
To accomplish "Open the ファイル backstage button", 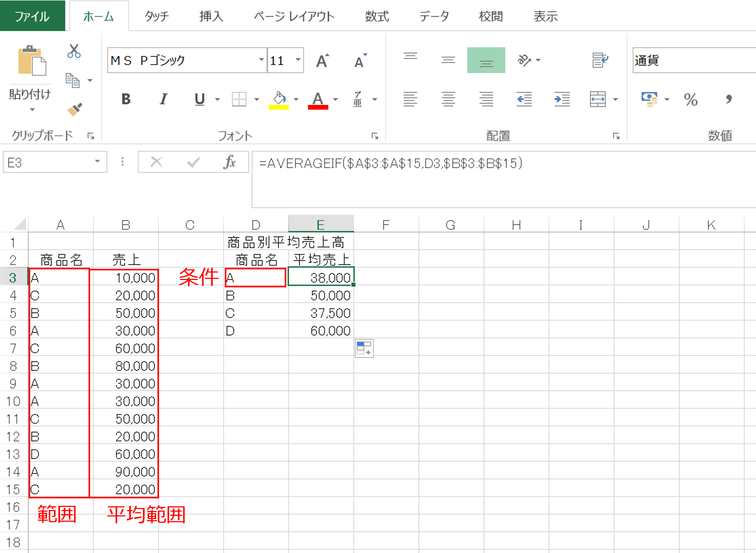I will click(32, 16).
